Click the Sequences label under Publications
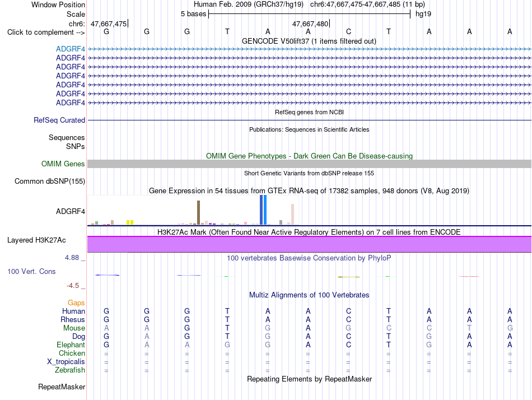Image resolution: width=532 pixels, height=400 pixels. (67, 137)
